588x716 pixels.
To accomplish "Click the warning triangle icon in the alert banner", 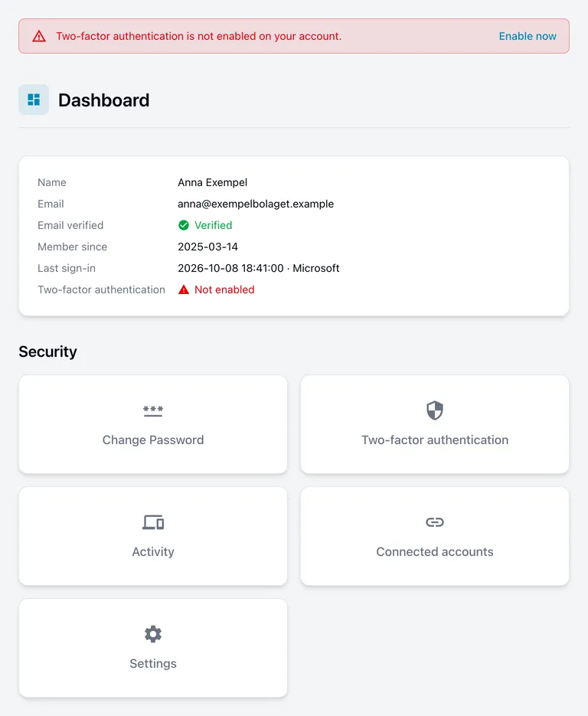I will (x=39, y=36).
